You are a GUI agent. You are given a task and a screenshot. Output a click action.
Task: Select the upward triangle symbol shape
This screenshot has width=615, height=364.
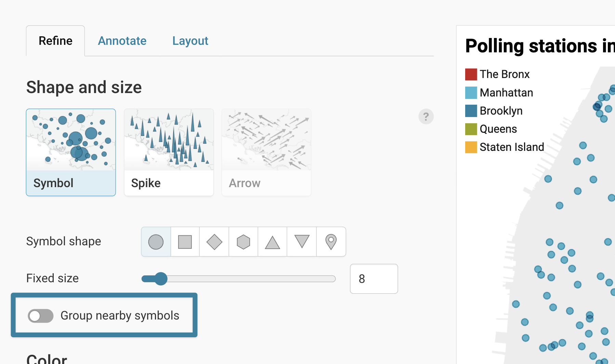pyautogui.click(x=273, y=242)
